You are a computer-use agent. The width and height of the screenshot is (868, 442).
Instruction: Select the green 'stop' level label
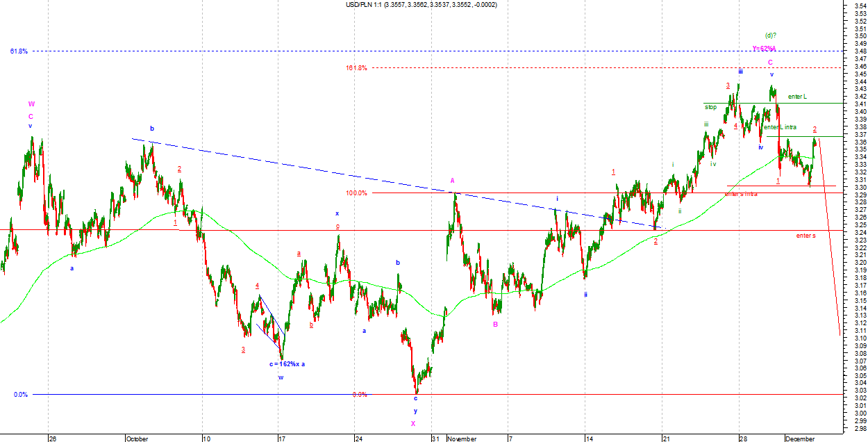(x=710, y=108)
